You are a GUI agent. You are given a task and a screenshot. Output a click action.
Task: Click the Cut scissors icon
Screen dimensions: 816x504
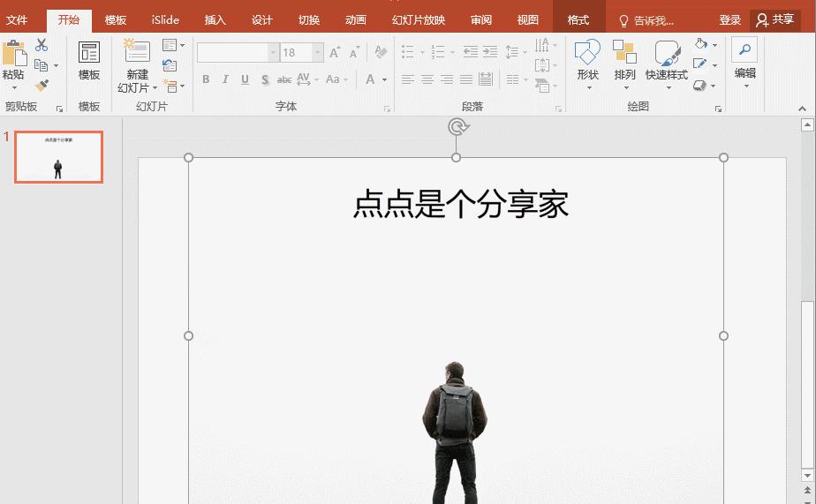click(42, 45)
